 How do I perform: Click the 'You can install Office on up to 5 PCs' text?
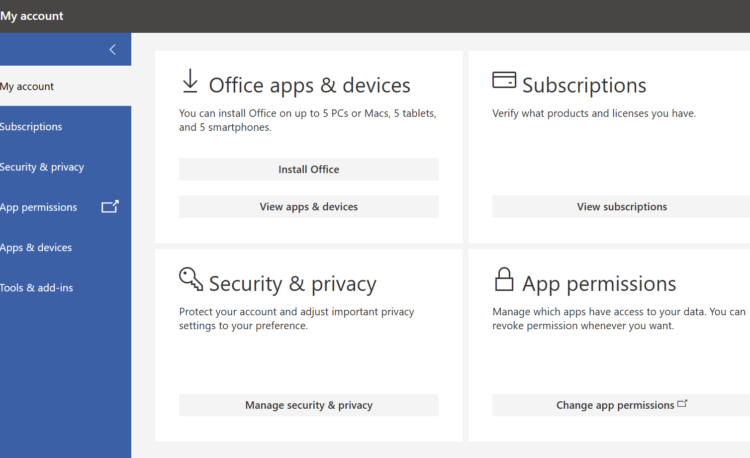coord(308,120)
